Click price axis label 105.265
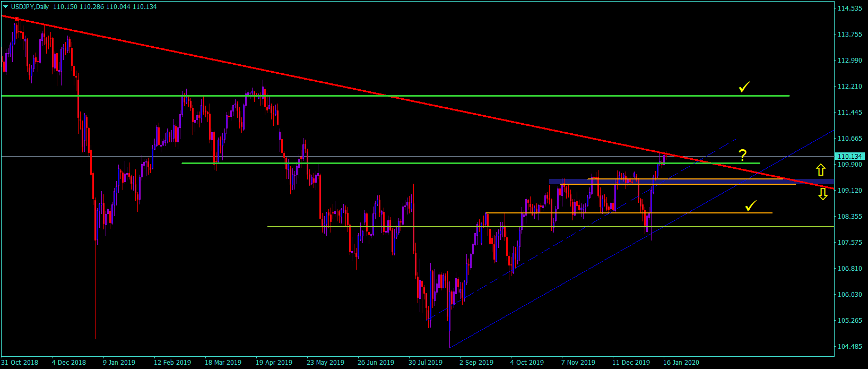868x369 pixels. coord(849,321)
